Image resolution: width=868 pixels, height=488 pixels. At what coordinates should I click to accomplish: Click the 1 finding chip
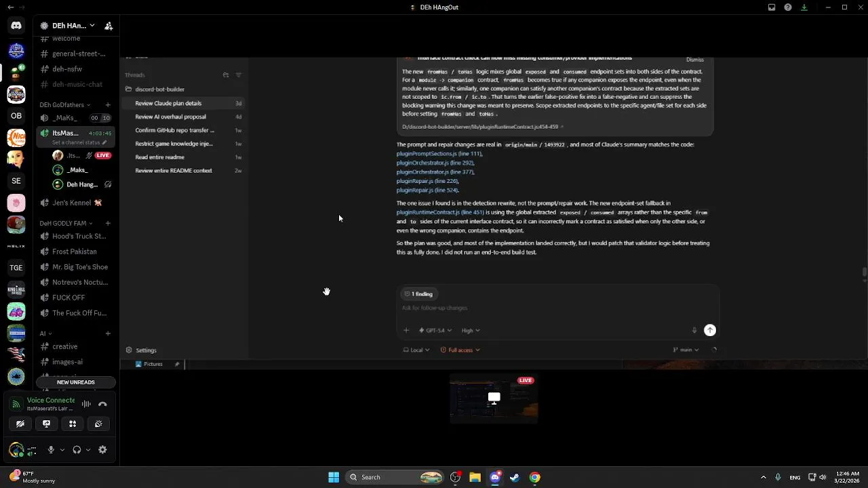(x=418, y=294)
